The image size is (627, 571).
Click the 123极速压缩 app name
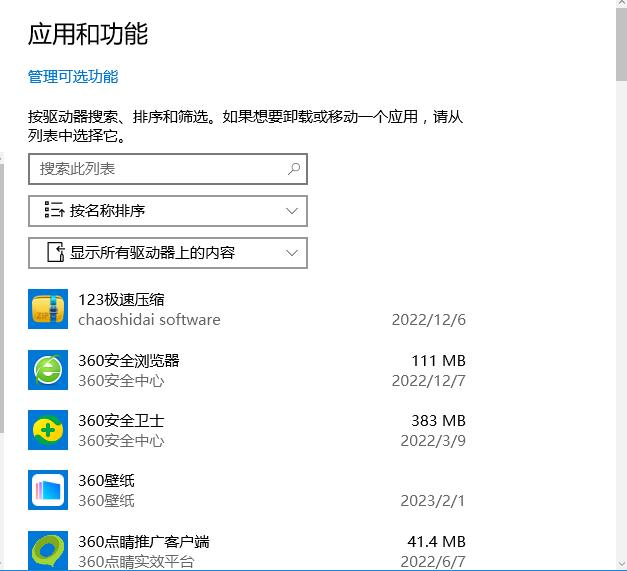coord(121,299)
